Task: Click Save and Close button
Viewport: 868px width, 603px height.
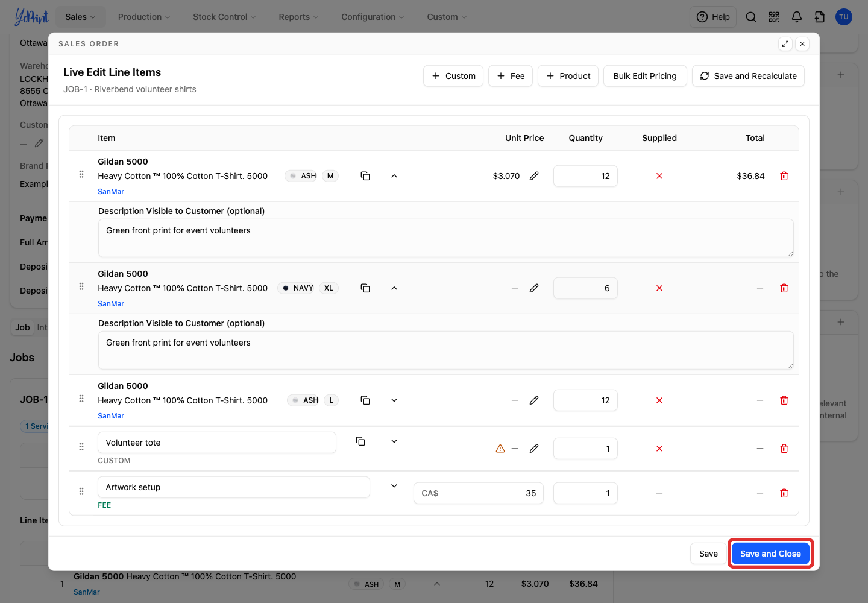Action: 770,554
